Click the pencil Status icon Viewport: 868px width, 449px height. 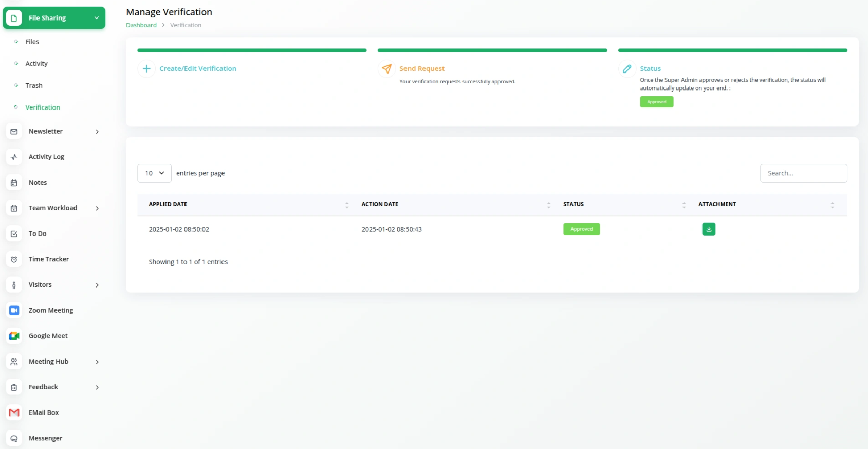pos(627,68)
